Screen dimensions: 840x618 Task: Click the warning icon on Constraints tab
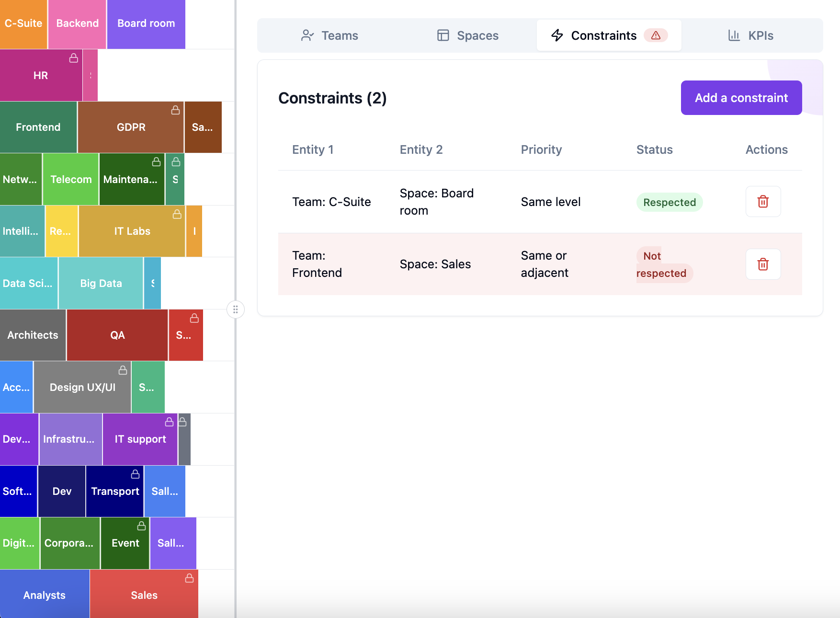point(656,35)
